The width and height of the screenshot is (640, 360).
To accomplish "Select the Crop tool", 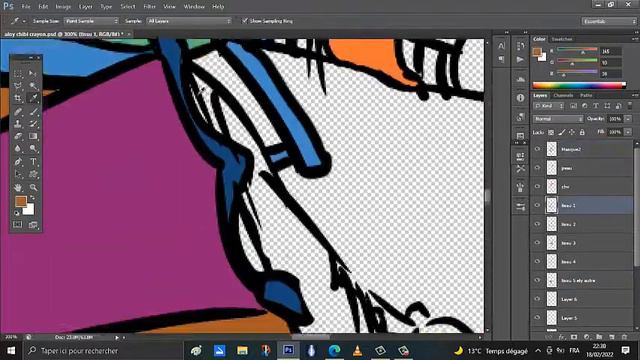I will click(x=18, y=98).
